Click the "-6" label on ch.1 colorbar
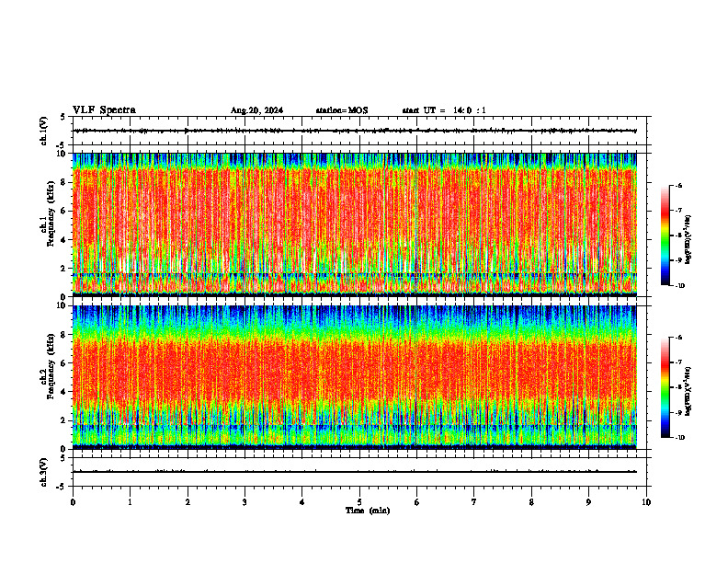Viewport: 728px width, 563px height. coord(678,186)
